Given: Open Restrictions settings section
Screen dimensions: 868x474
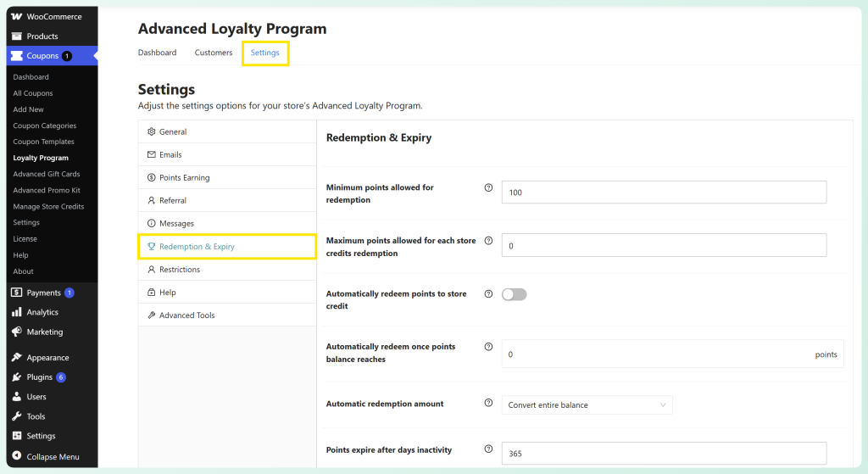Looking at the screenshot, I should (227, 270).
